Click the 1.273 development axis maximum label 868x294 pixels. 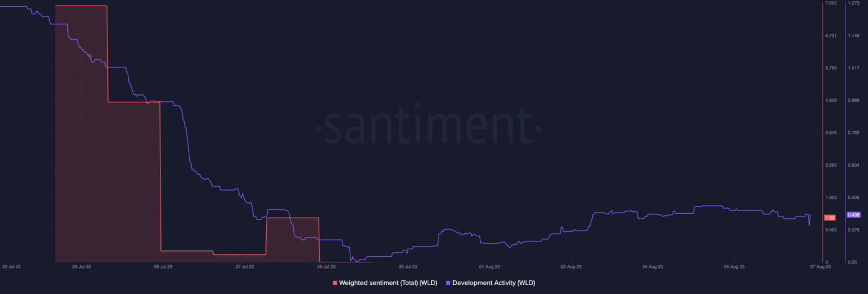[853, 3]
